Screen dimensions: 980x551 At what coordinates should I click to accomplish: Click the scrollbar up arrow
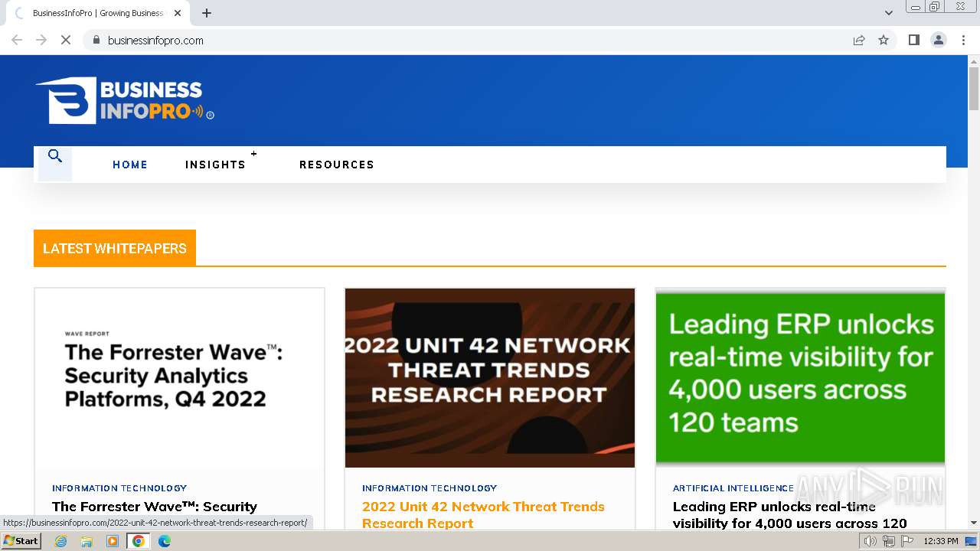[974, 60]
